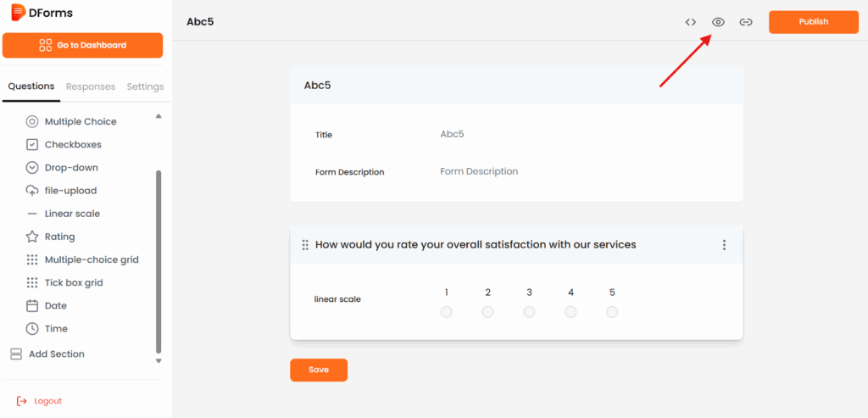Select the Rating star icon
Screen dimensions: 868x418
point(32,237)
